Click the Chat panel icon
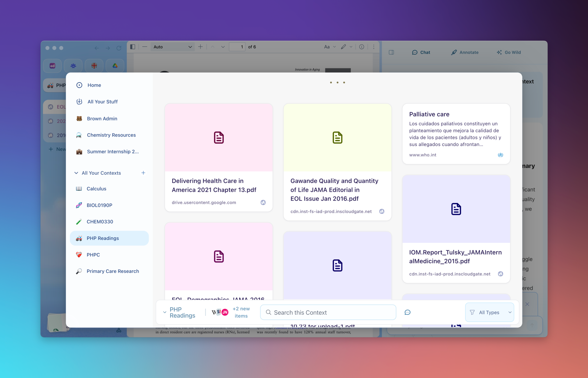The width and height of the screenshot is (588, 378). click(x=421, y=52)
